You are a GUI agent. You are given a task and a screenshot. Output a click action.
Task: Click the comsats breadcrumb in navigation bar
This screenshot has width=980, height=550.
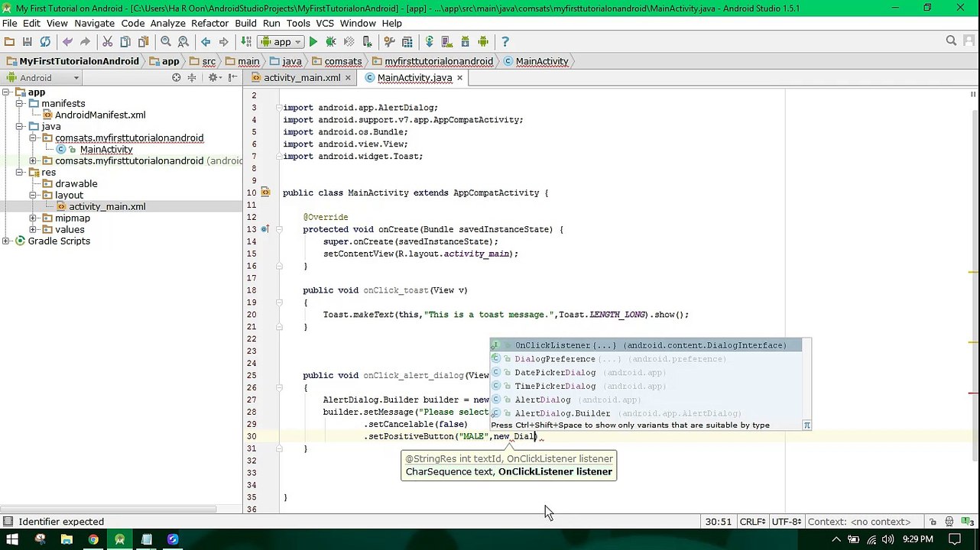click(x=342, y=61)
